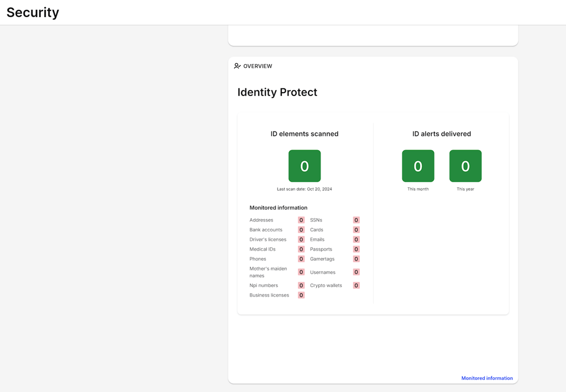Click the Addresses row label
This screenshot has width=566, height=392.
pos(261,220)
